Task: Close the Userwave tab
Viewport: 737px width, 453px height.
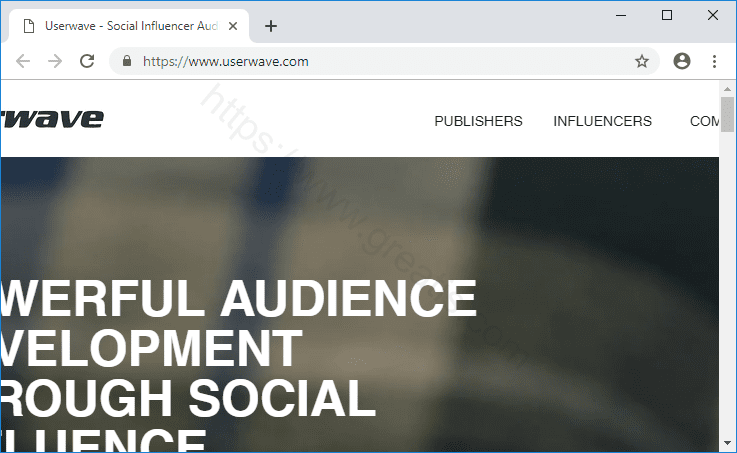Action: 233,26
